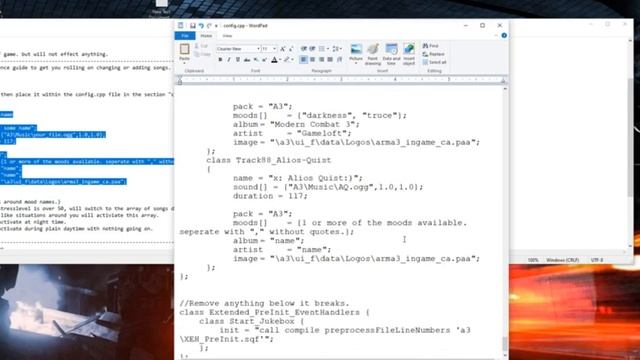
Task: Maximize the WordPad window
Action: click(x=482, y=25)
